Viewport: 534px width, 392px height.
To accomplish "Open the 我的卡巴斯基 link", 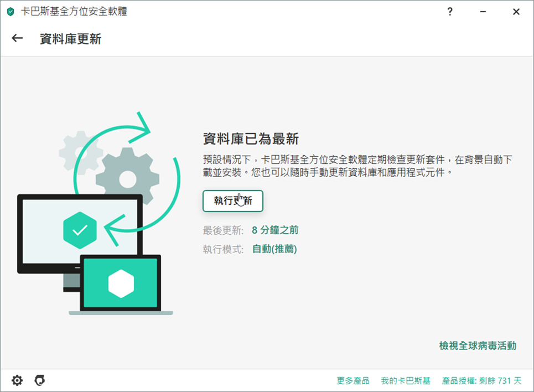I will point(405,381).
